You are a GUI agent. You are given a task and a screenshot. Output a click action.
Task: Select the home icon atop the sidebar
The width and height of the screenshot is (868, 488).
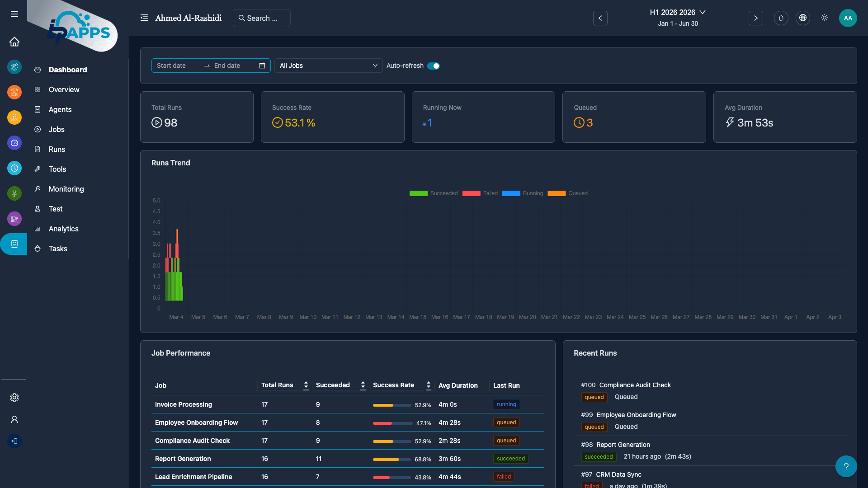14,42
